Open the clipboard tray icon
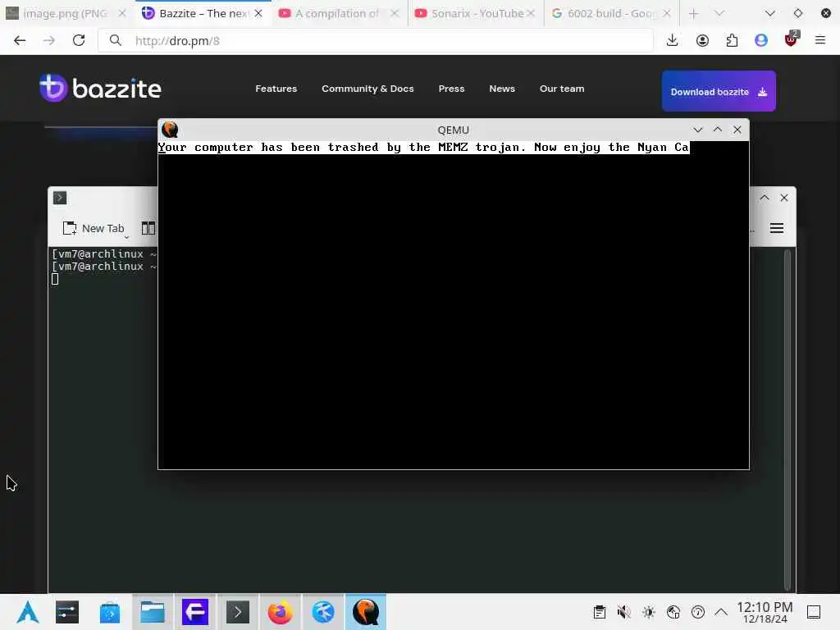 click(600, 612)
